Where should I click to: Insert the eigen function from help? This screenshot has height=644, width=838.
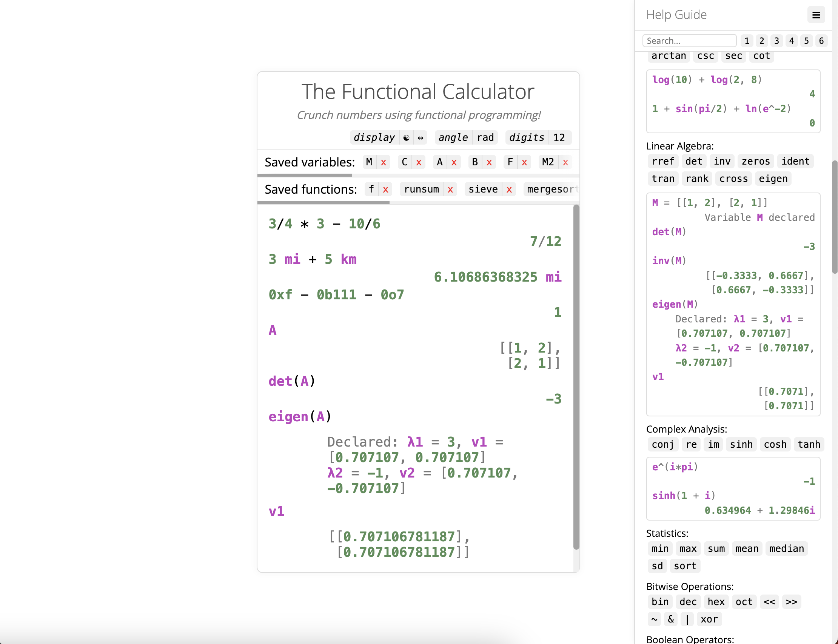773,179
